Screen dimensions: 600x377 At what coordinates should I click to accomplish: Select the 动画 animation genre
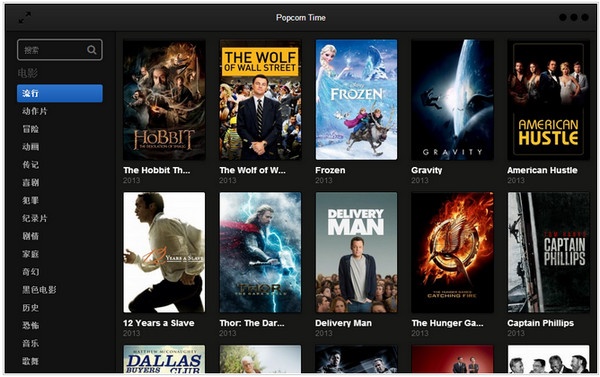pos(30,147)
